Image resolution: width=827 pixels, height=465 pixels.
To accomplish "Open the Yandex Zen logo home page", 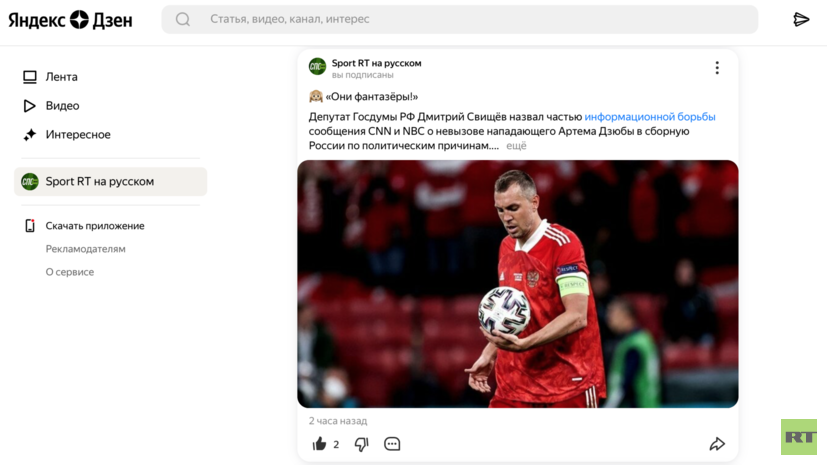I will point(70,20).
